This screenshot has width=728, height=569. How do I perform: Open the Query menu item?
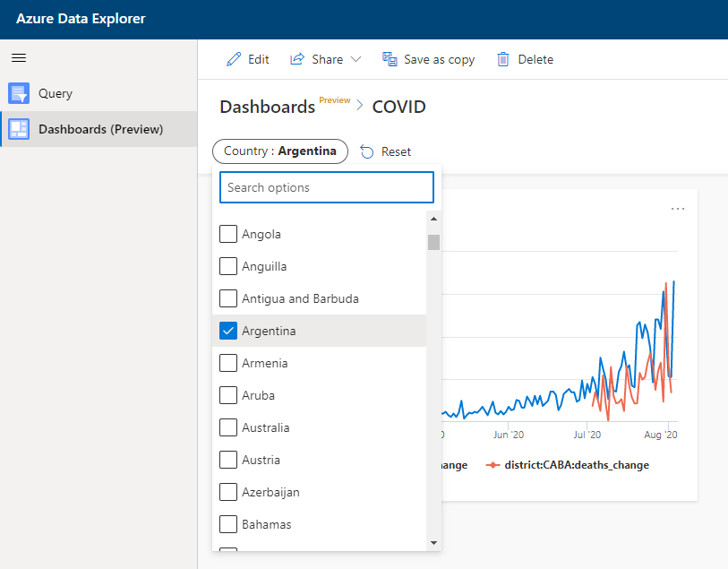pos(98,93)
